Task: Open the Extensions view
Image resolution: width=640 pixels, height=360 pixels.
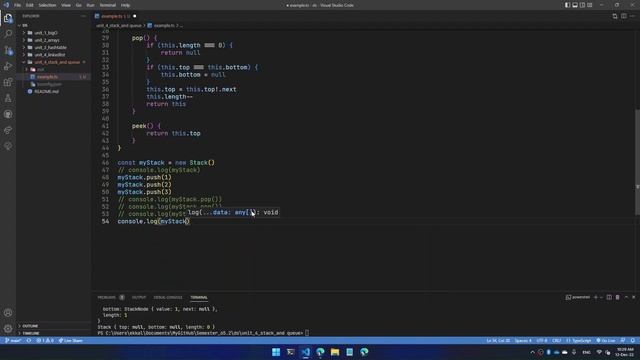Action: click(x=8, y=82)
